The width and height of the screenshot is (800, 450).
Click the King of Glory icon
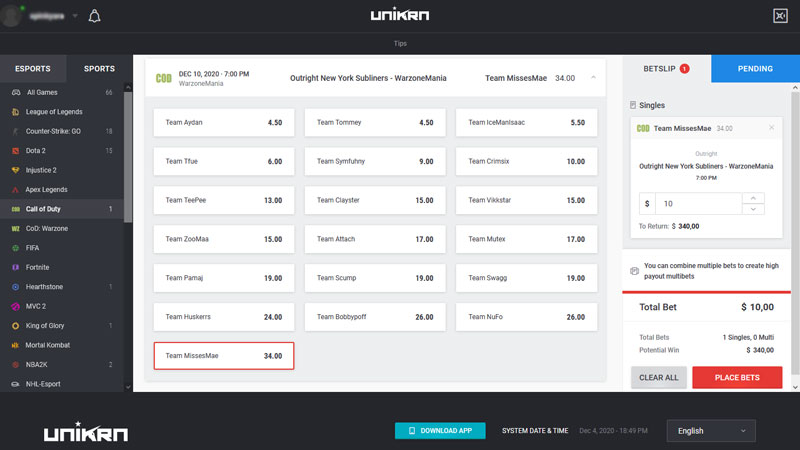click(x=15, y=326)
